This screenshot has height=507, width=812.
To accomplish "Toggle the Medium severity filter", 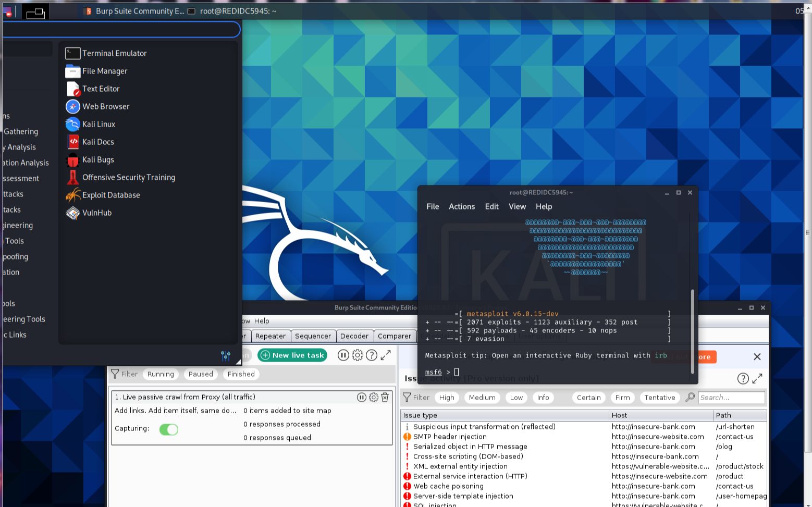I will 482,398.
